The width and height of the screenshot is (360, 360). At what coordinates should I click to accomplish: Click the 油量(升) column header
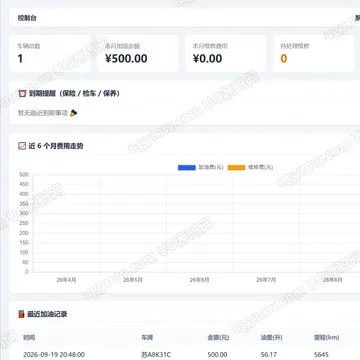pos(272,338)
